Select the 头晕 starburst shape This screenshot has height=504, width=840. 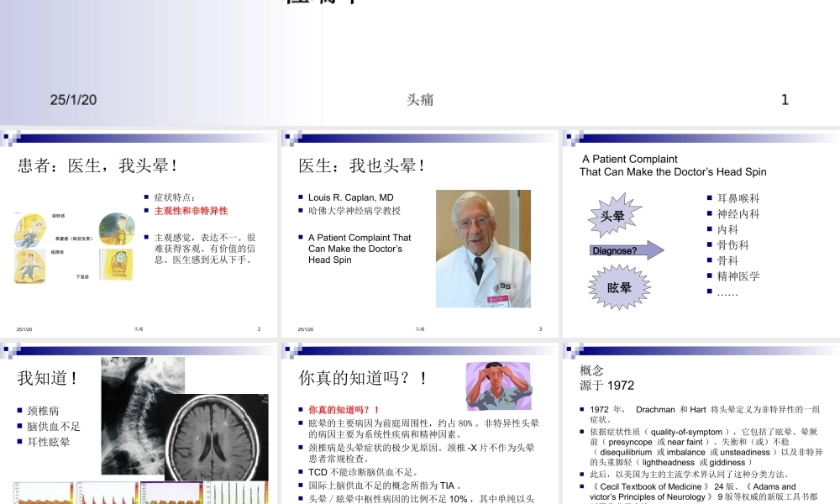(613, 215)
